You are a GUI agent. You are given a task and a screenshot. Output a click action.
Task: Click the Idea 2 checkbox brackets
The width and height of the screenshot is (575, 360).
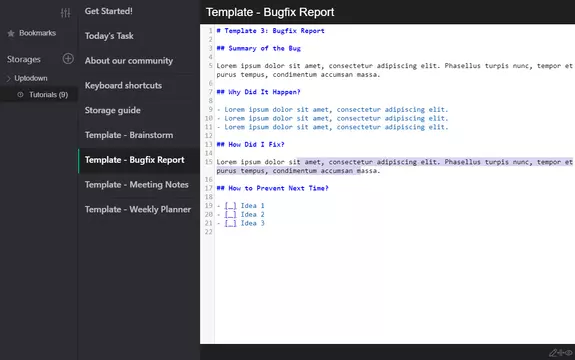click(x=230, y=214)
